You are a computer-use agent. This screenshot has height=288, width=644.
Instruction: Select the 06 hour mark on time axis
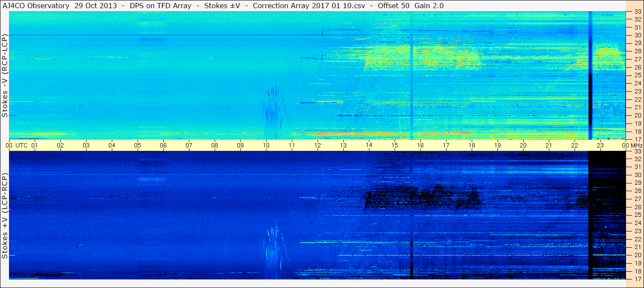(163, 145)
